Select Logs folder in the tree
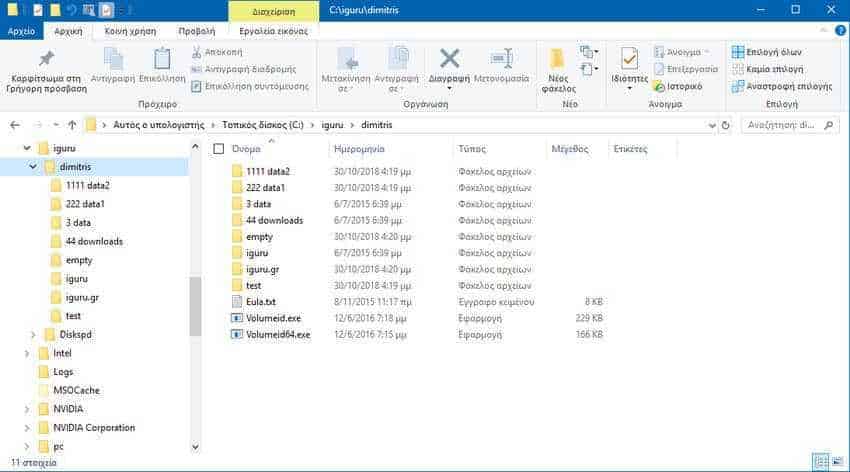The height and width of the screenshot is (472, 850). [63, 372]
